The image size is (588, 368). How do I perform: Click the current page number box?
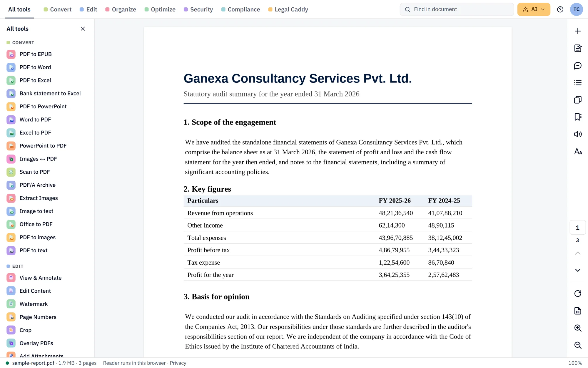577,228
